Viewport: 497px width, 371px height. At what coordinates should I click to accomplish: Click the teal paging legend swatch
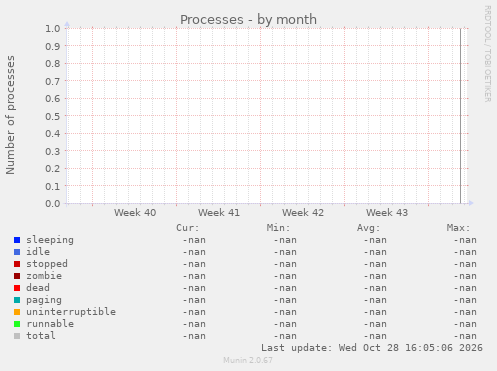coord(17,300)
